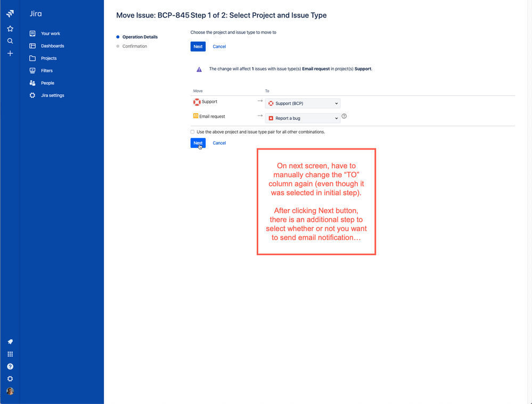
Task: Click the 'To' column header
Action: point(267,91)
